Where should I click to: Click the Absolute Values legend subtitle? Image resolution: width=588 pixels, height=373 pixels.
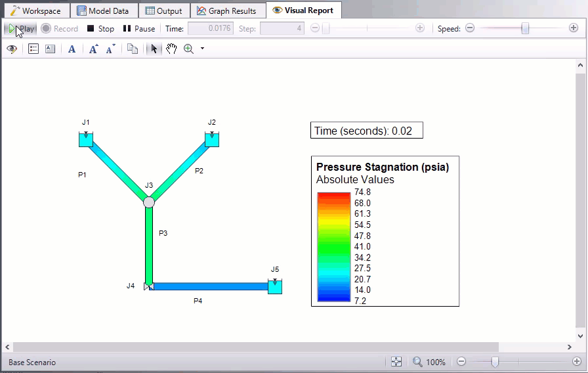point(355,180)
